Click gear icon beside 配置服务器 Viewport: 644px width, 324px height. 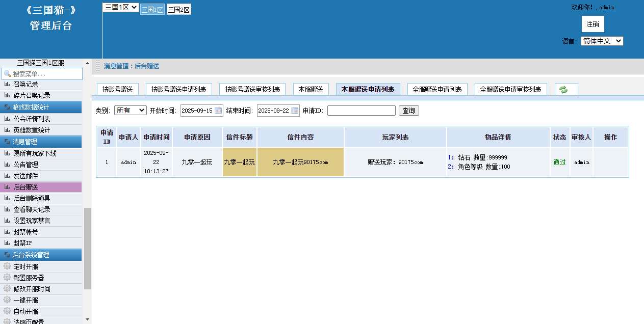7,277
